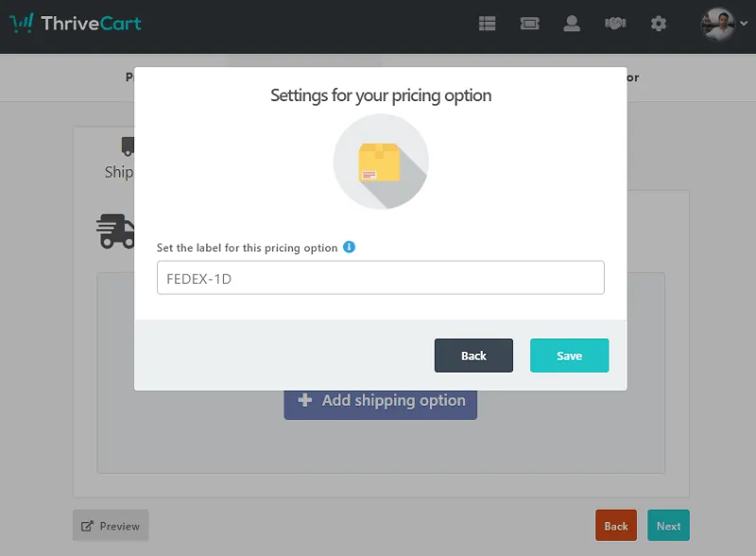Open settings via the gear icon
The height and width of the screenshot is (556, 756).
click(659, 24)
